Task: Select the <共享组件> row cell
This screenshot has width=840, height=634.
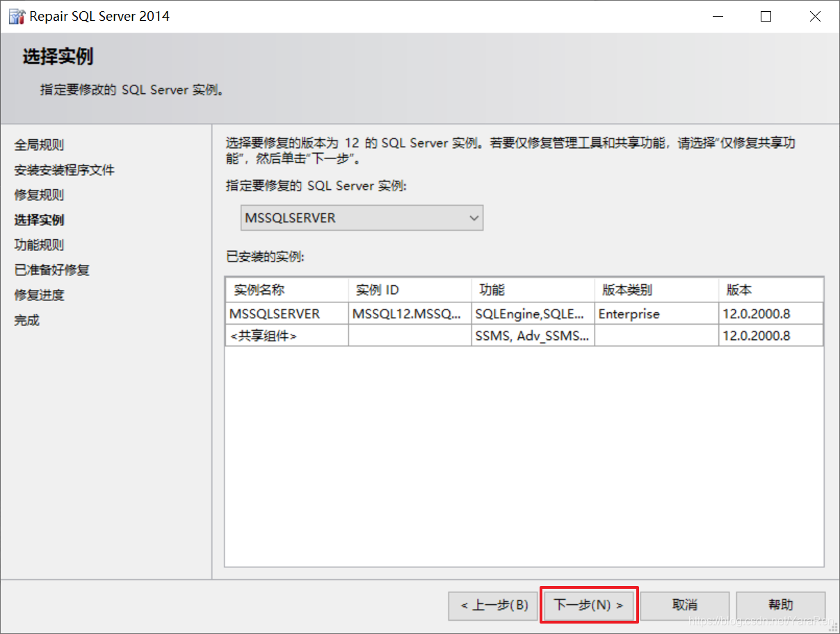Action: tap(287, 336)
